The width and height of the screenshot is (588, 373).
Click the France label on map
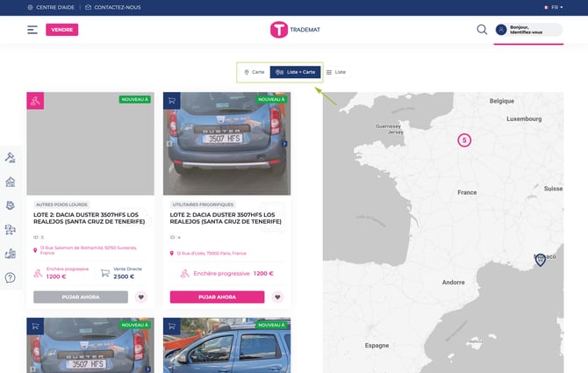coord(467,192)
